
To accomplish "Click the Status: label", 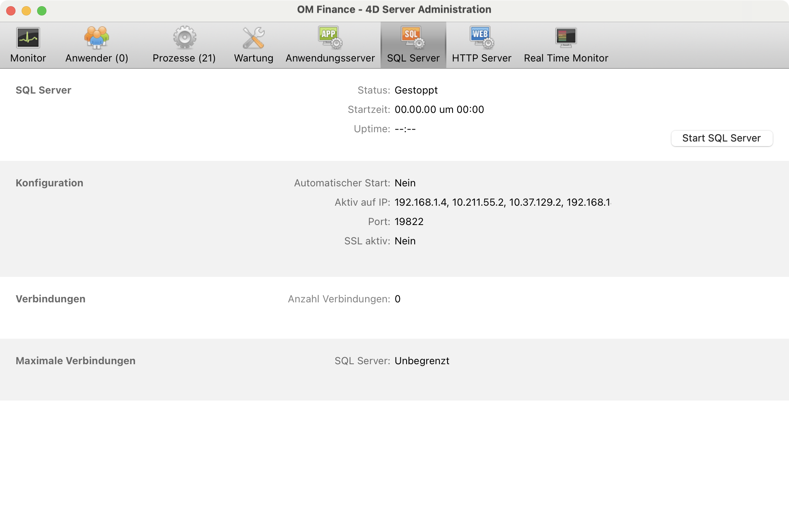I will [374, 90].
